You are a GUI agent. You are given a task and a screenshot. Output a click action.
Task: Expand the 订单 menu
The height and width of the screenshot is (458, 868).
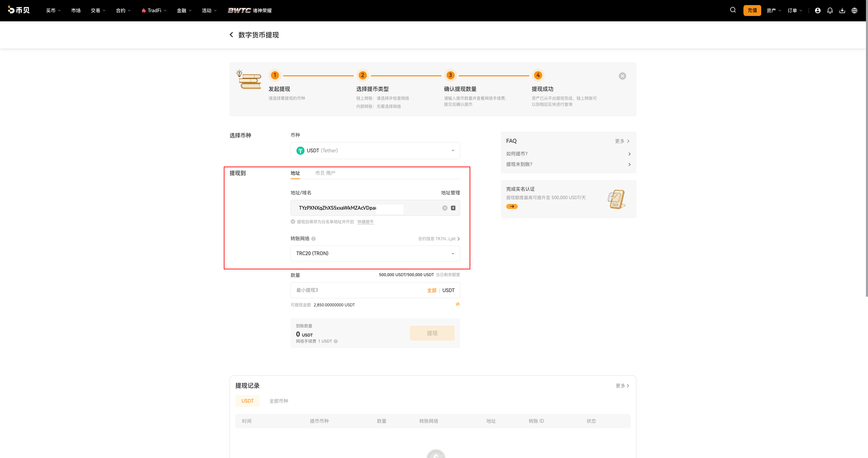click(795, 11)
